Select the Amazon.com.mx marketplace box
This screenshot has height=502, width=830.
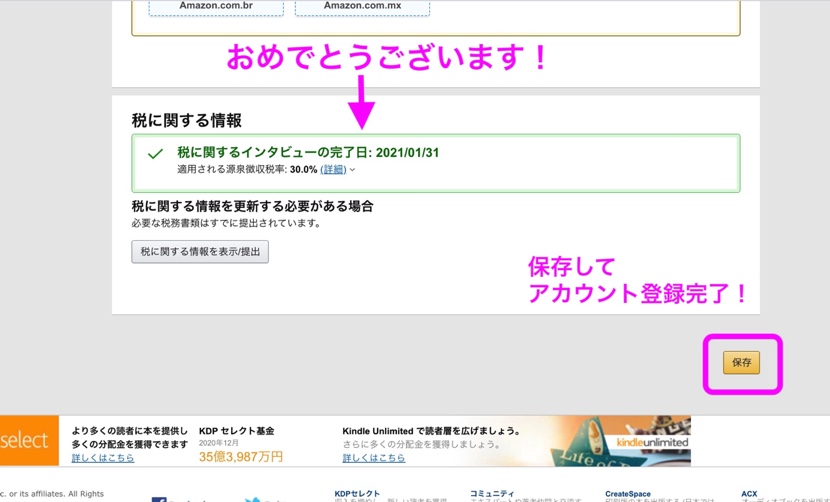pos(363,7)
